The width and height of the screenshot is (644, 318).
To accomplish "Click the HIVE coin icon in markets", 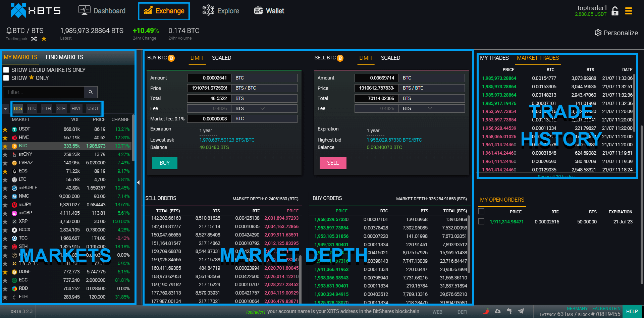I will [14, 138].
